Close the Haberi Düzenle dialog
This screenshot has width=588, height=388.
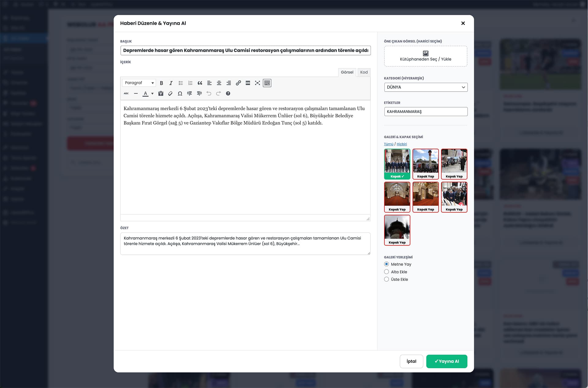click(463, 23)
